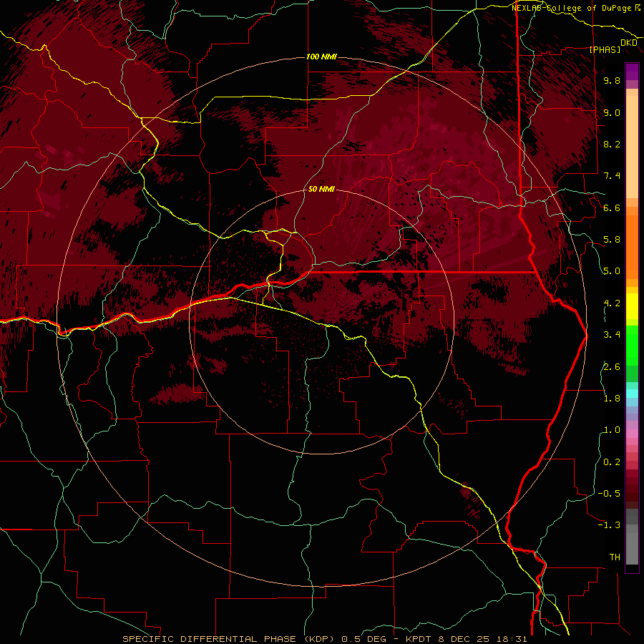644x644 pixels.
Task: Pick the orange segment of the color bar
Action: click(632, 246)
